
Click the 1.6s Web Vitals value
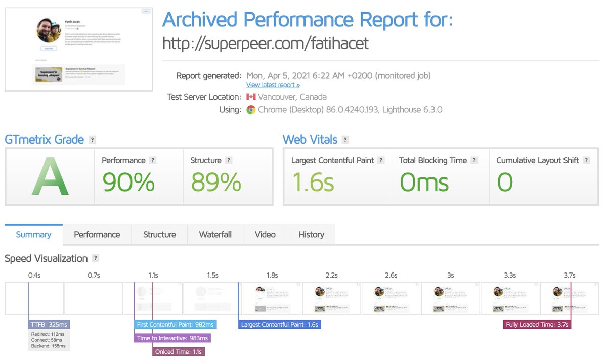click(313, 182)
